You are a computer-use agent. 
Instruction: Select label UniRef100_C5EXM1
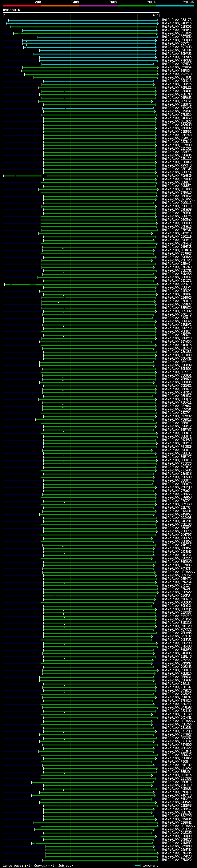pos(177,271)
